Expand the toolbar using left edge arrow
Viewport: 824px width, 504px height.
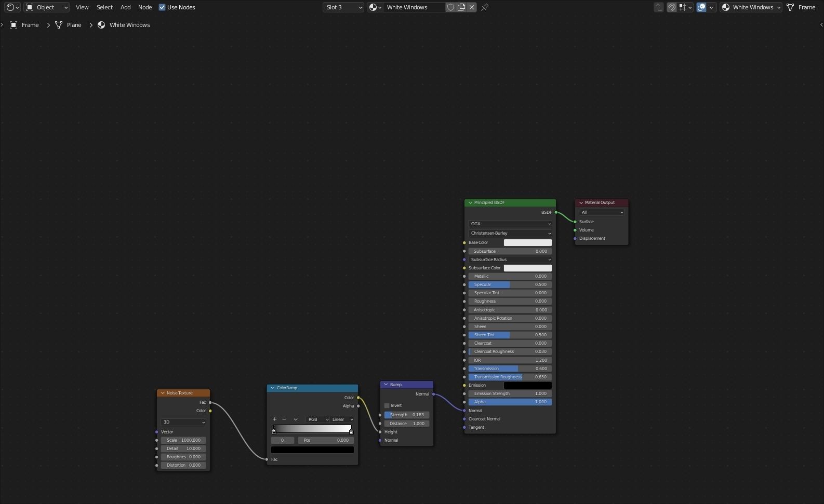(x=2, y=24)
